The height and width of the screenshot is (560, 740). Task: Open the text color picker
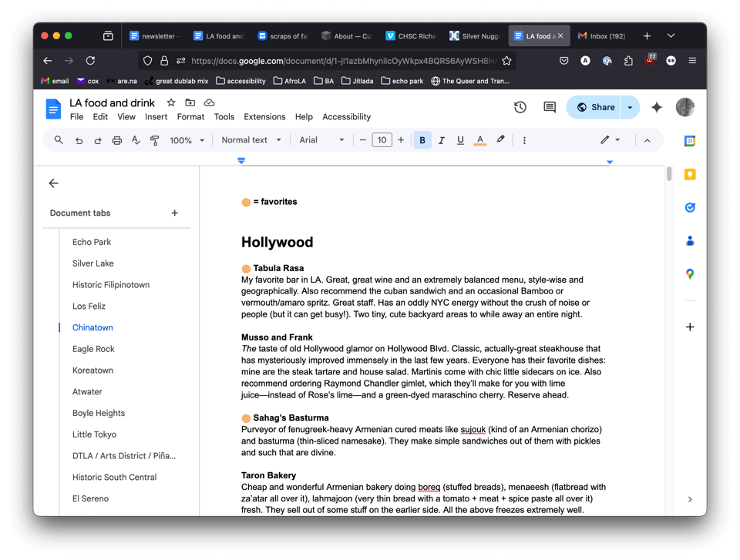[479, 140]
